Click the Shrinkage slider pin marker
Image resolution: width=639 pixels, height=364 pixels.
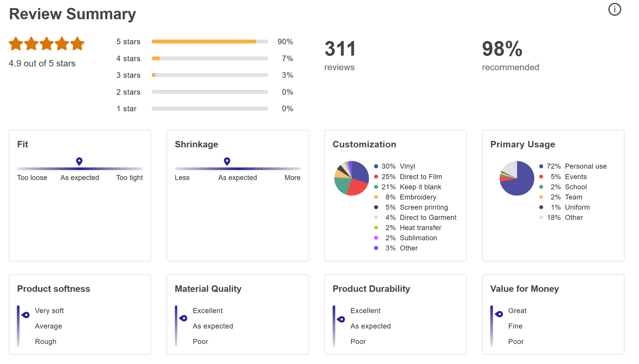pyautogui.click(x=227, y=161)
